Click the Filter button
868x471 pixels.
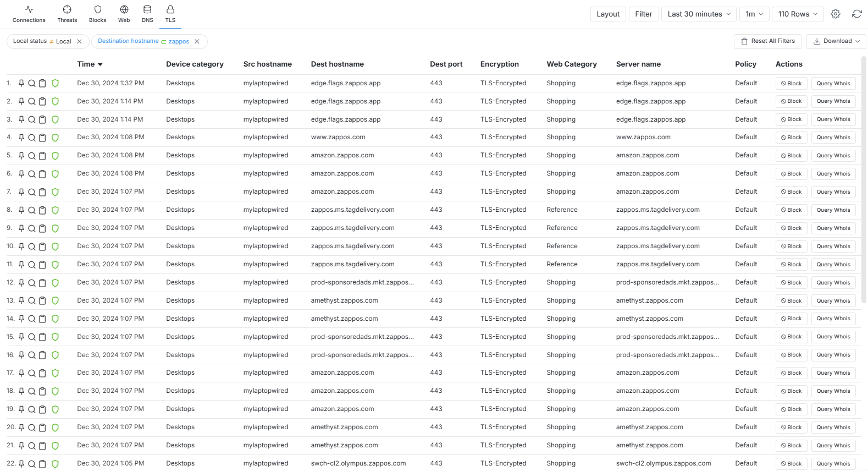(644, 14)
